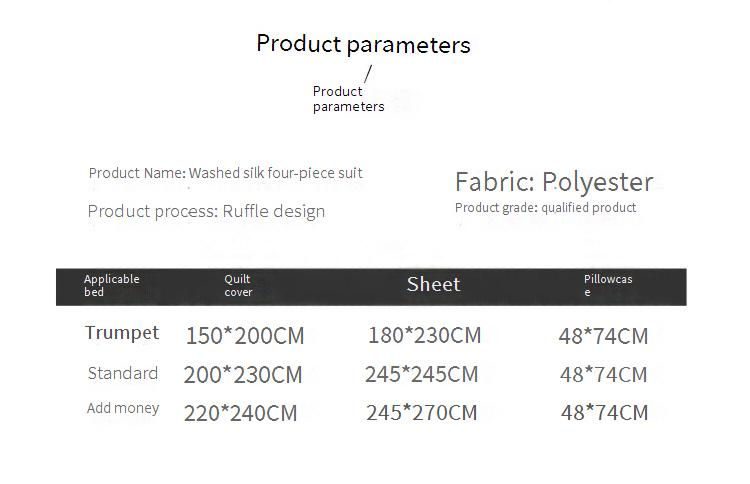
Task: Select the 'Trumpet' row label
Action: 122,333
